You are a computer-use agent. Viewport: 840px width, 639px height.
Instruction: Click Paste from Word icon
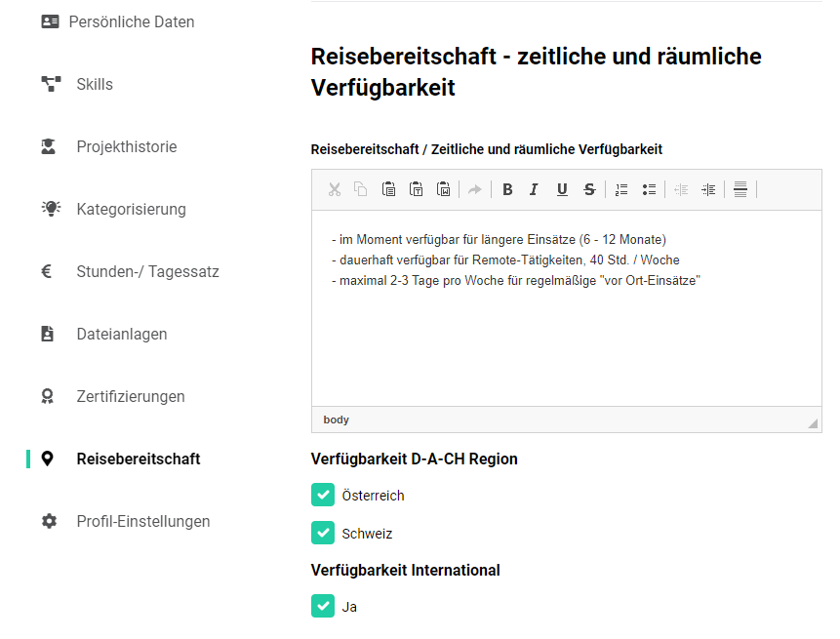tap(443, 189)
